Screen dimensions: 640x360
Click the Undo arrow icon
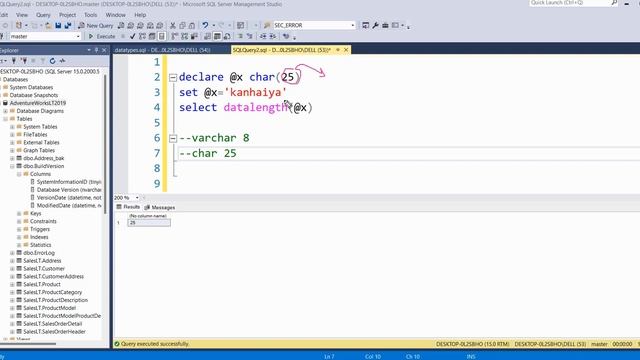(x=205, y=25)
